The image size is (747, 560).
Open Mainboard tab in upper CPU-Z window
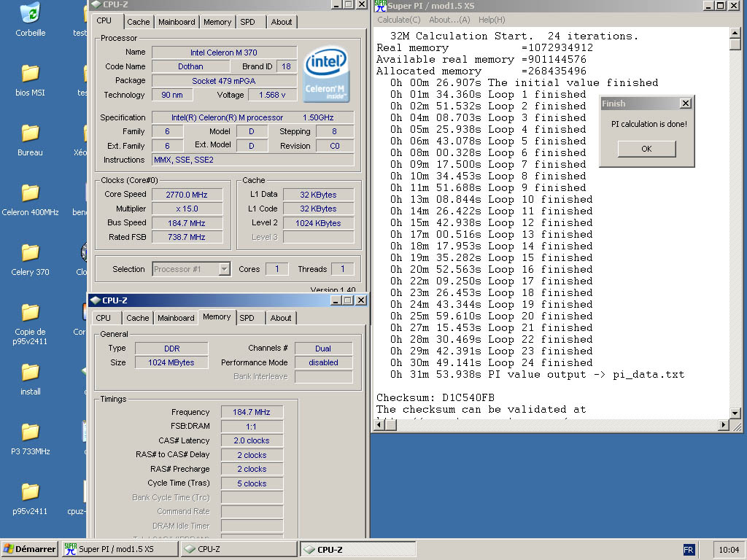tap(177, 22)
